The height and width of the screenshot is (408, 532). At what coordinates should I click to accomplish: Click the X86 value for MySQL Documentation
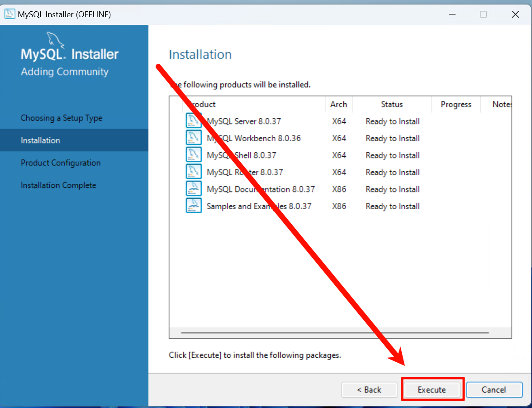click(339, 189)
